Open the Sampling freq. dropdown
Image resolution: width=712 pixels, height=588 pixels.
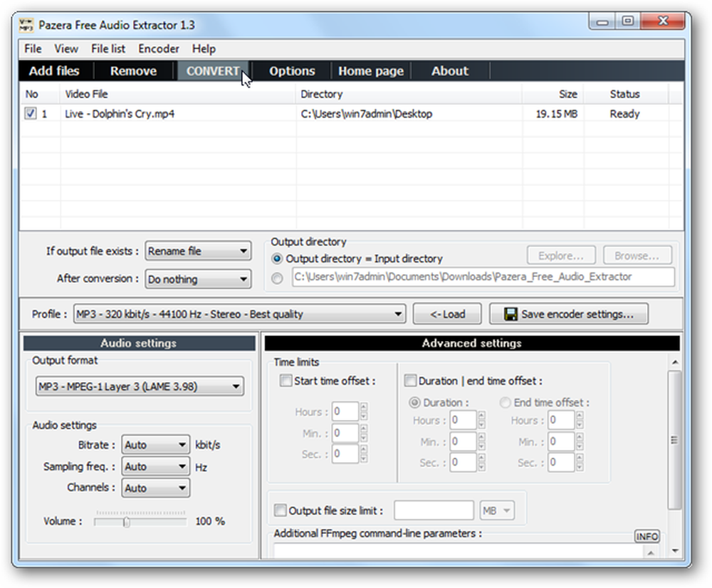pos(155,466)
